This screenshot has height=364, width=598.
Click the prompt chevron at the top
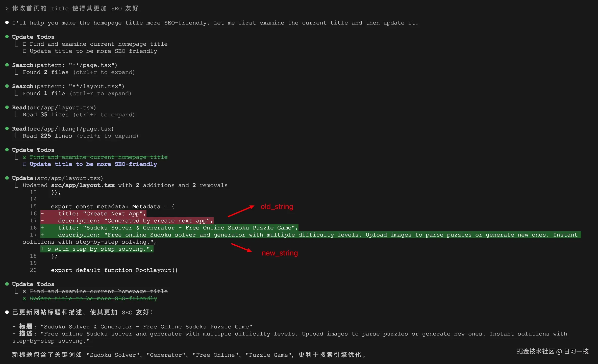click(x=7, y=9)
